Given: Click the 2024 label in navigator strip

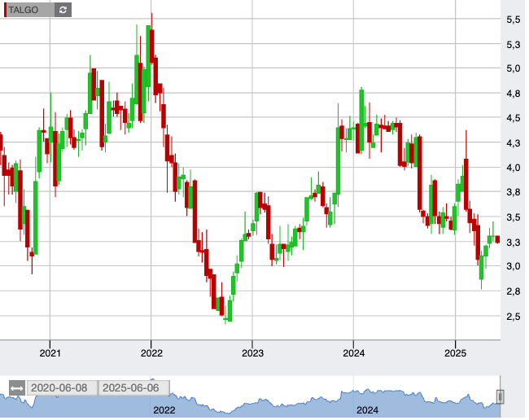Looking at the screenshot, I should pyautogui.click(x=367, y=410).
